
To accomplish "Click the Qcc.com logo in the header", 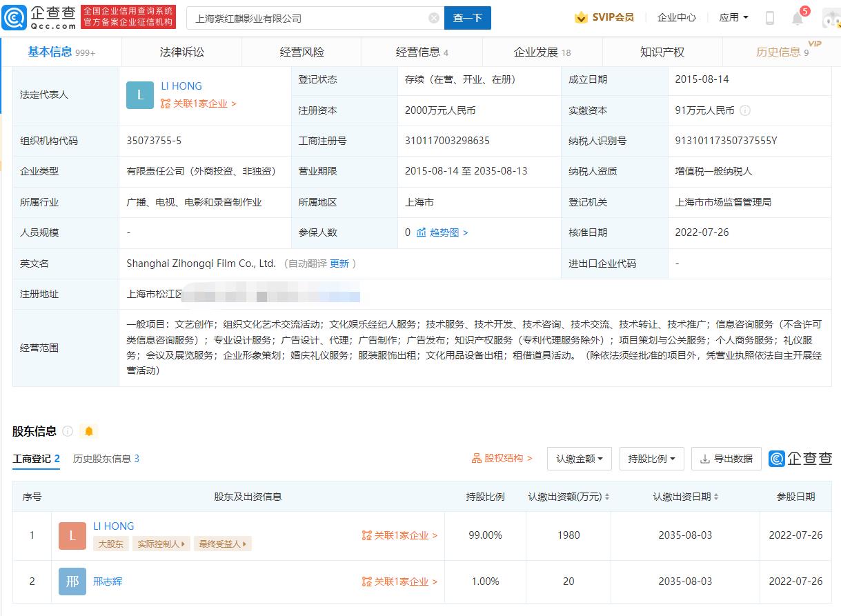I will (39, 17).
